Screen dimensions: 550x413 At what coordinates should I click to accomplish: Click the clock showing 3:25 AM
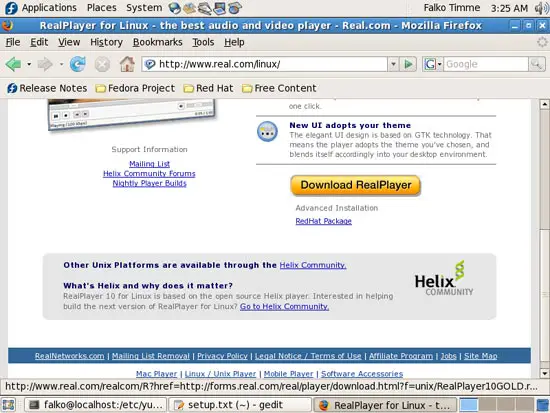click(509, 8)
